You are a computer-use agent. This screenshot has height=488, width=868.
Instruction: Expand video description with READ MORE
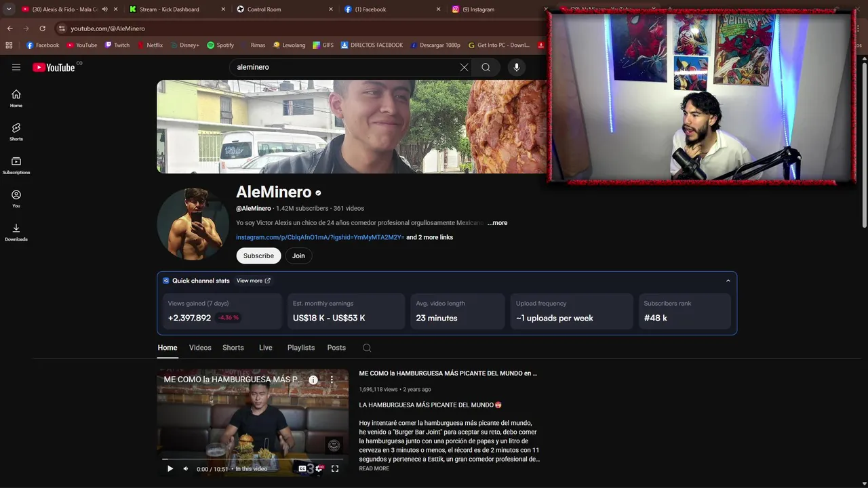click(x=374, y=468)
